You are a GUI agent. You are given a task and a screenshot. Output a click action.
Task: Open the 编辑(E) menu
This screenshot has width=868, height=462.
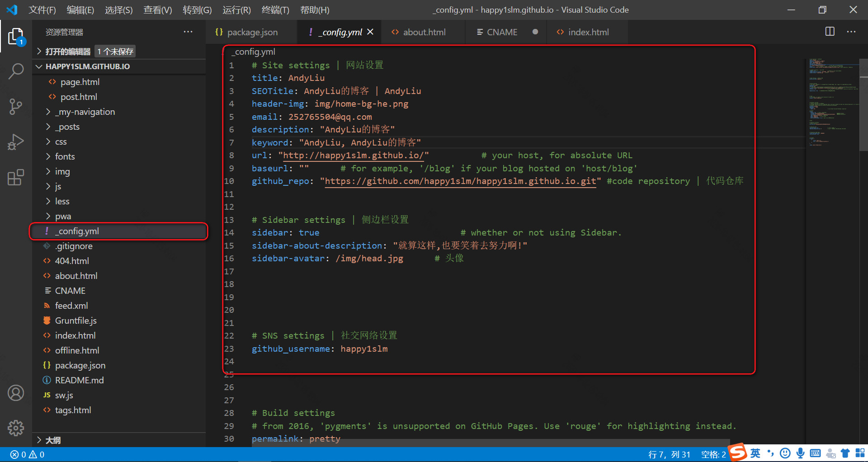click(80, 9)
